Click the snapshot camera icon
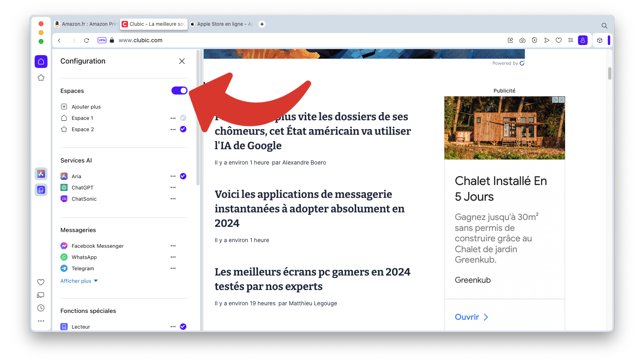 [522, 40]
